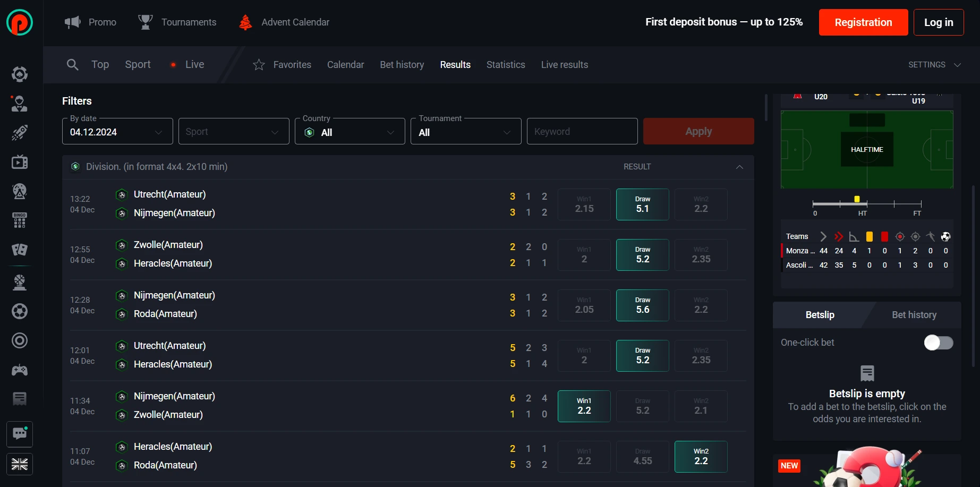Switch to the Results tab

455,65
